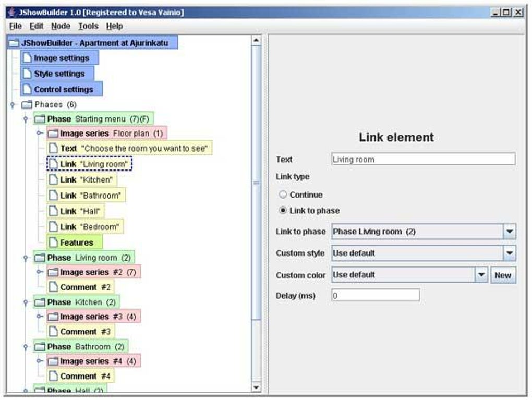532x400 pixels.
Task: Click the Phase Bathroom folder icon
Action: click(x=40, y=347)
